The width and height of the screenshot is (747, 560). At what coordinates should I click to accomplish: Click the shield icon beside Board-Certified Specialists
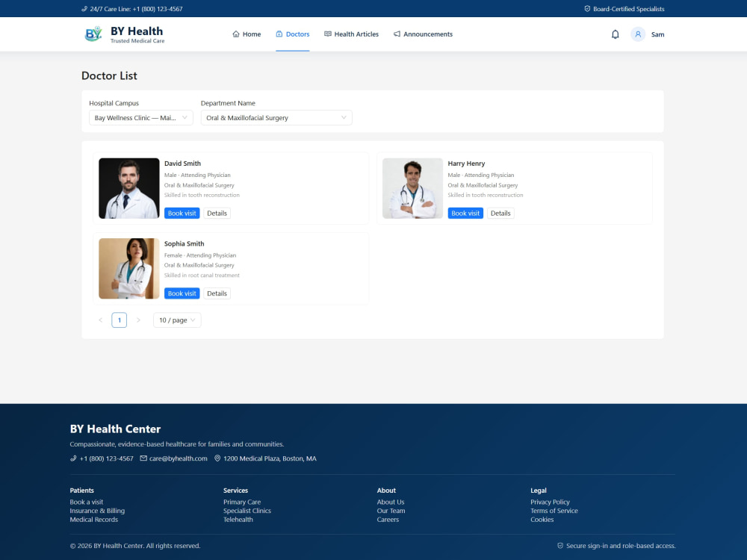pos(587,8)
